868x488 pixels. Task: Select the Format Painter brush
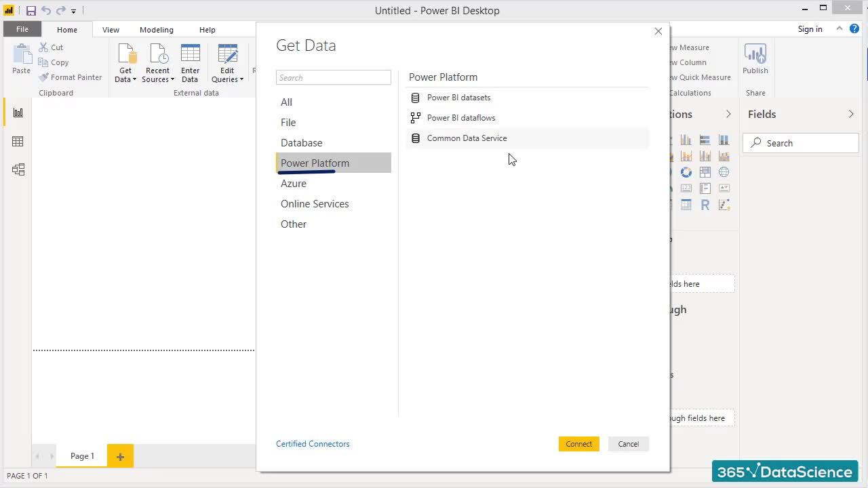click(x=71, y=77)
